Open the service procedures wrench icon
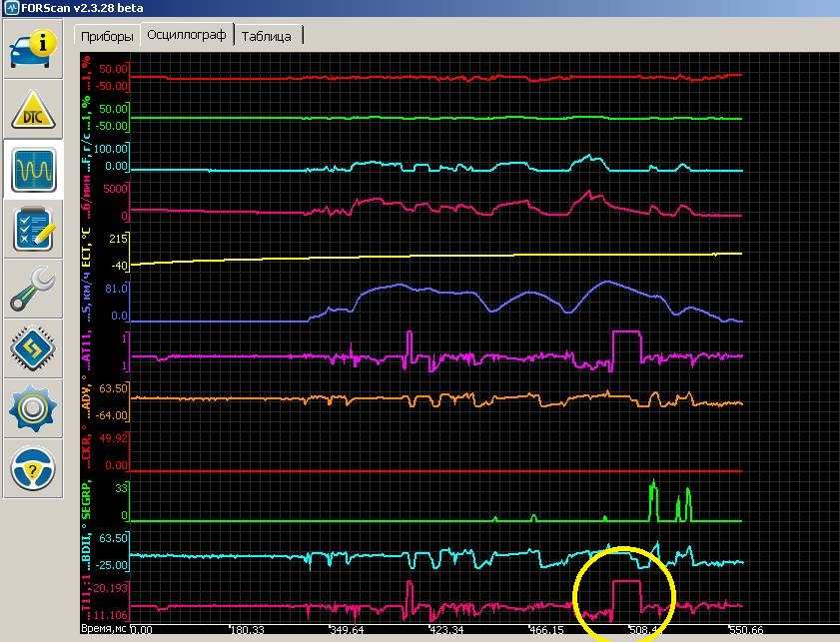 pyautogui.click(x=33, y=290)
